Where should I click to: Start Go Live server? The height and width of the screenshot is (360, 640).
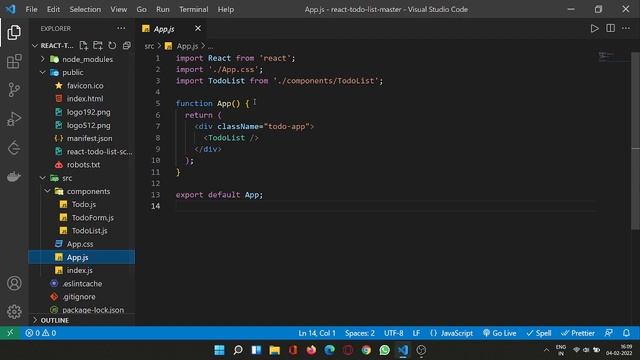[499, 333]
